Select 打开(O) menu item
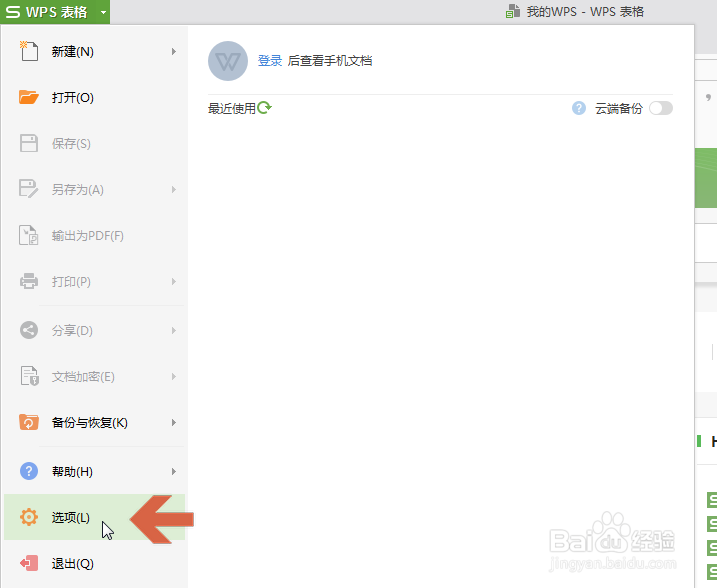The image size is (717, 588). 95,97
